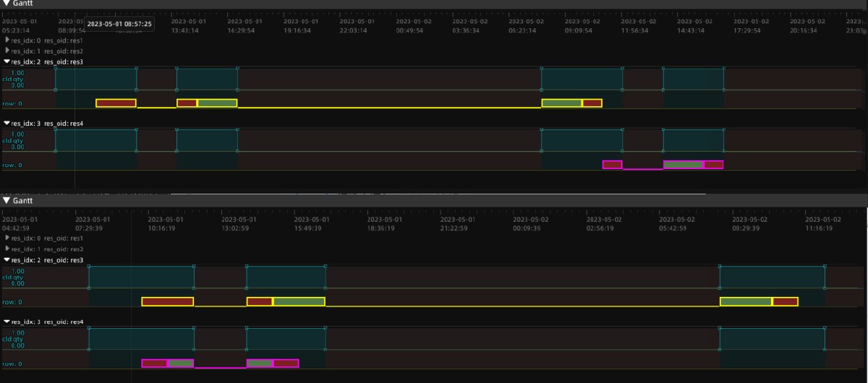Click upper timeline label 09:09:54
The image size is (868, 383).
[x=579, y=31]
